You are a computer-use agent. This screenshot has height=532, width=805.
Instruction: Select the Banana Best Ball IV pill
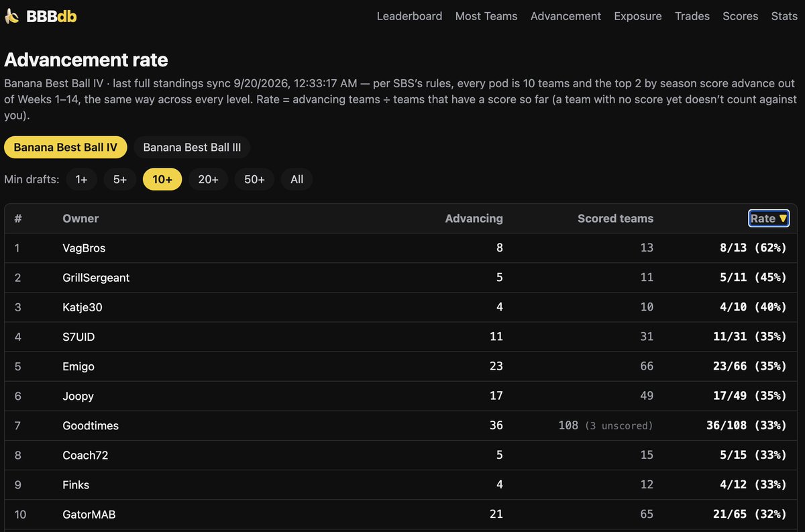(x=66, y=147)
